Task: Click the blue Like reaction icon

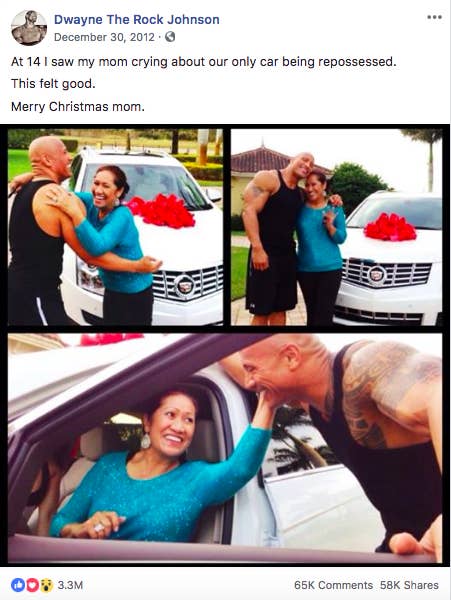Action: tap(18, 585)
